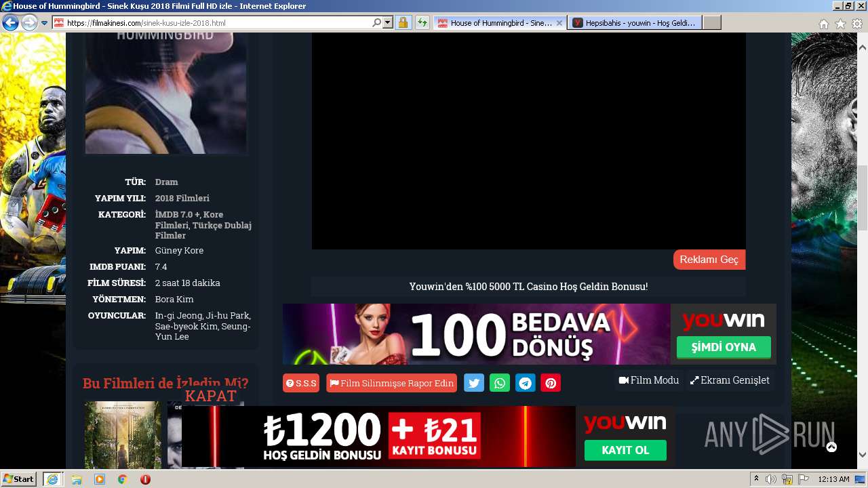Click Ekranı Genişlet to widen player
Viewport: 868px width, 488px height.
click(730, 380)
